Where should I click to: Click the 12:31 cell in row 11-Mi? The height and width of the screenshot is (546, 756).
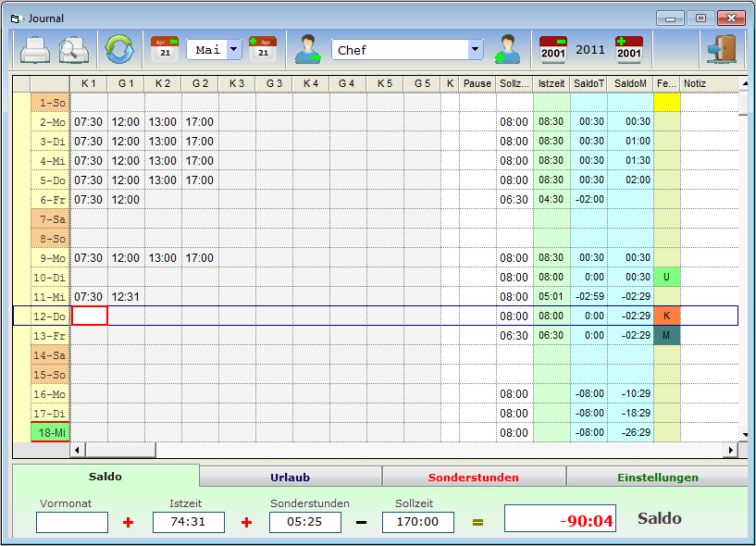coord(126,297)
